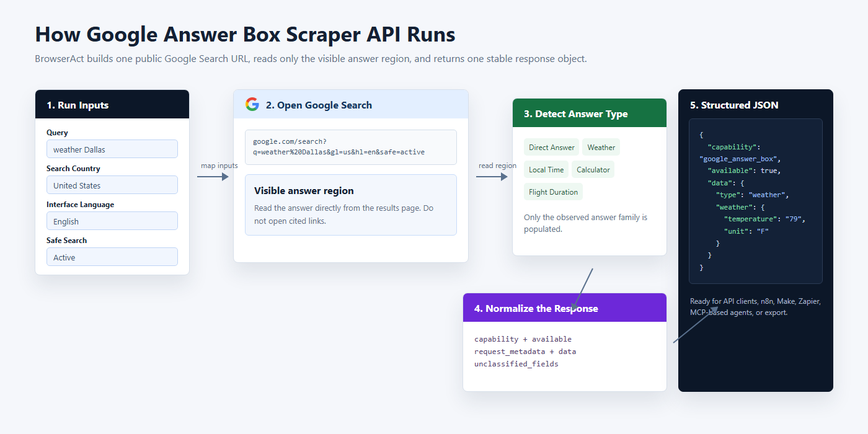Click the capability + available line

[x=523, y=339]
